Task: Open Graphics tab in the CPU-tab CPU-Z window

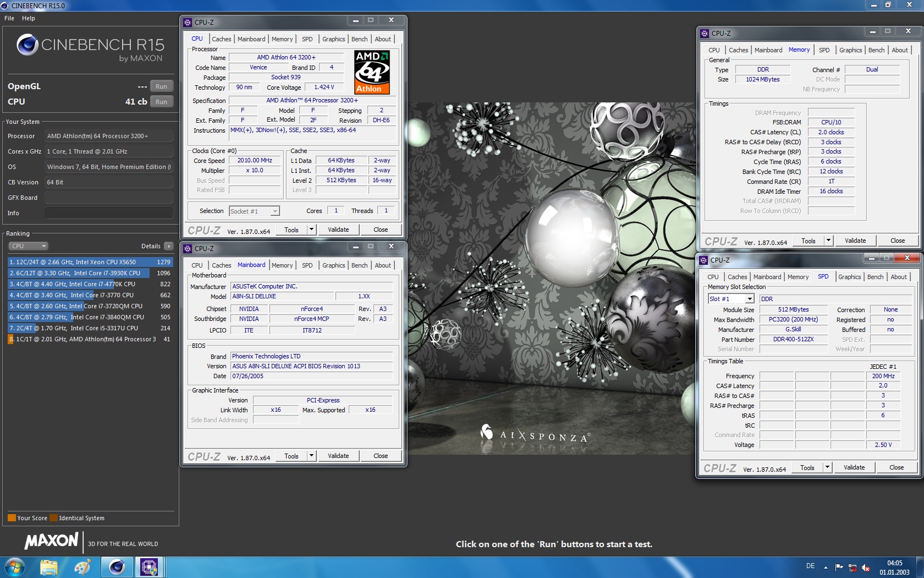Action: click(334, 39)
